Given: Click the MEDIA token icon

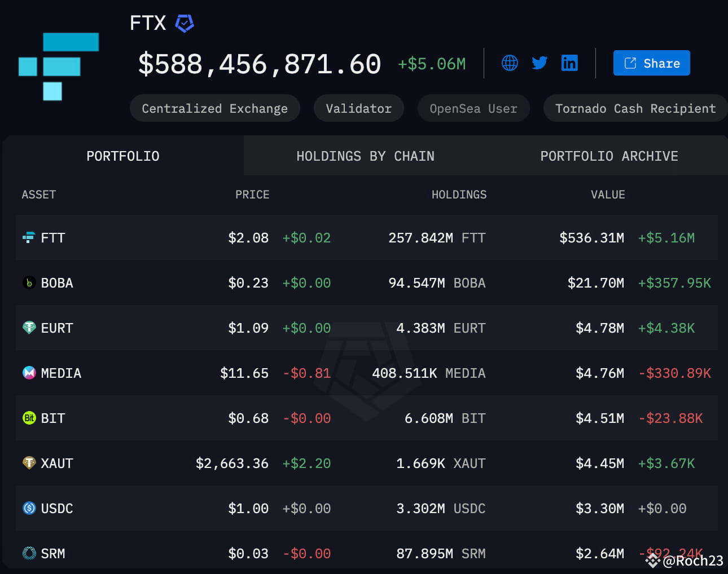Looking at the screenshot, I should 29,373.
